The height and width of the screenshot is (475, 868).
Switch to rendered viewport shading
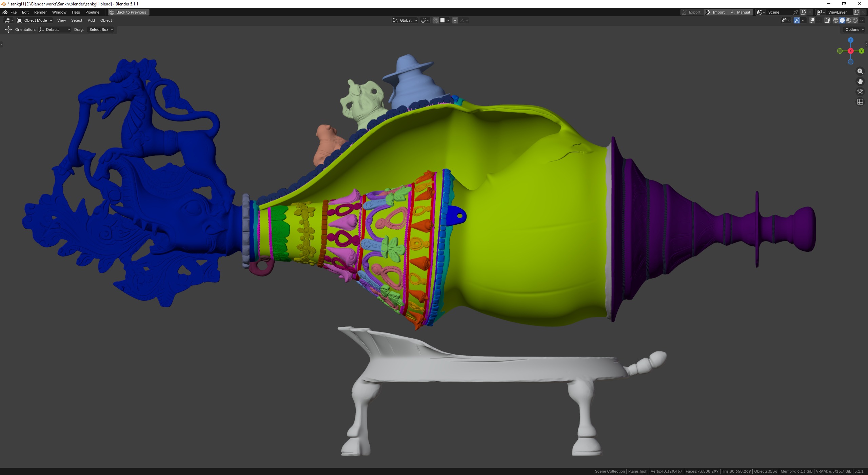coord(855,20)
